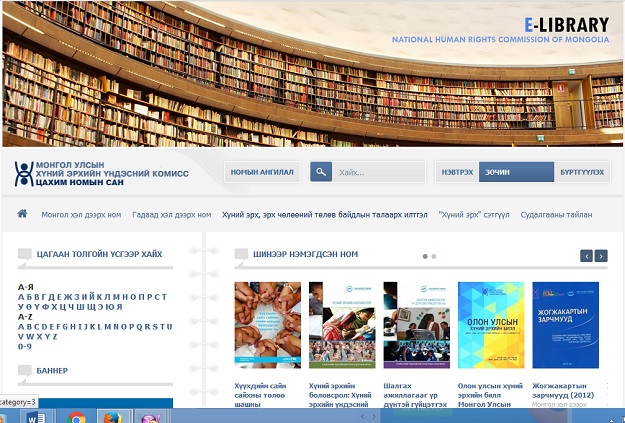Screen dimensions: 625x423
Task: Click the NHRC logo emblem
Action: click(23, 173)
